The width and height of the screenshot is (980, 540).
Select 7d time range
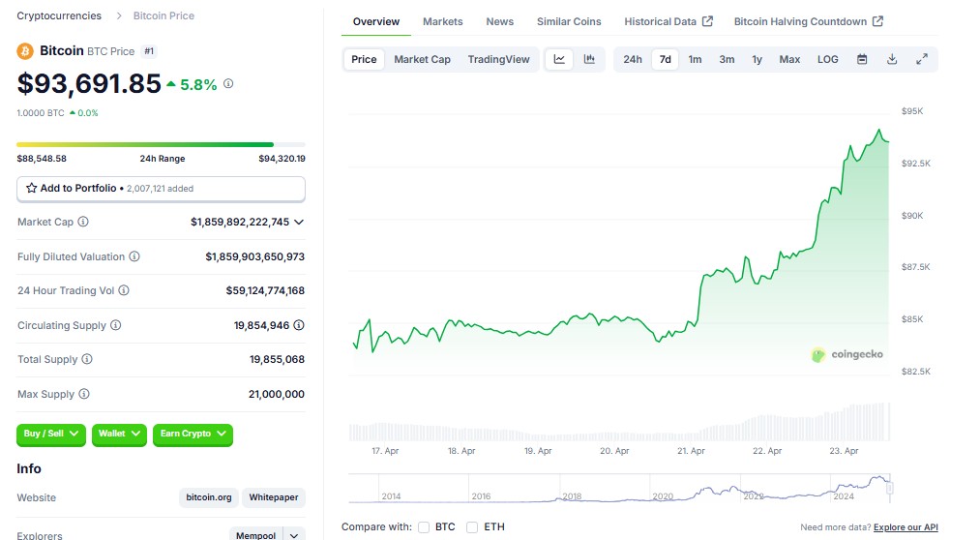tap(665, 59)
